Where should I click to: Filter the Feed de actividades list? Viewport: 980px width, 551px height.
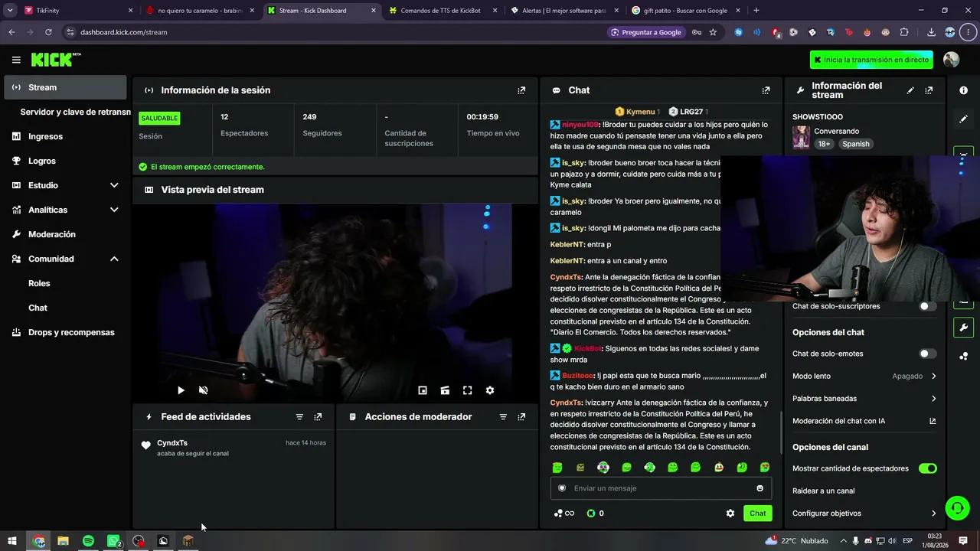point(299,417)
